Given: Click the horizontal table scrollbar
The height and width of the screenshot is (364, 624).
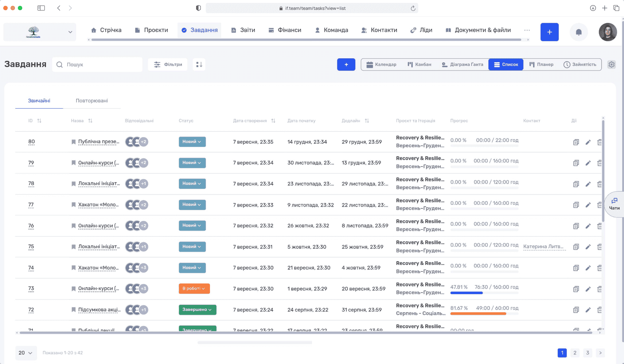Looking at the screenshot, I should (x=305, y=333).
